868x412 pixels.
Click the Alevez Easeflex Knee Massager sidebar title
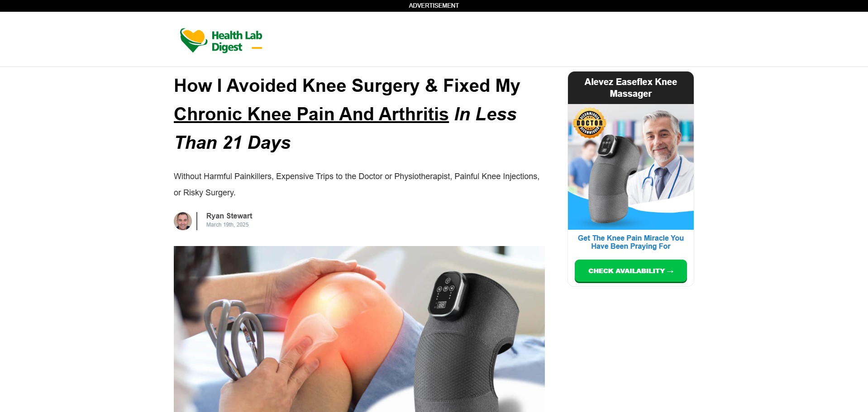630,88
